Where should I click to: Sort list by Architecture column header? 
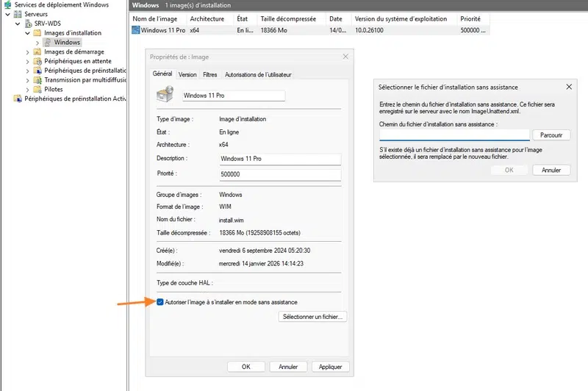coord(207,18)
